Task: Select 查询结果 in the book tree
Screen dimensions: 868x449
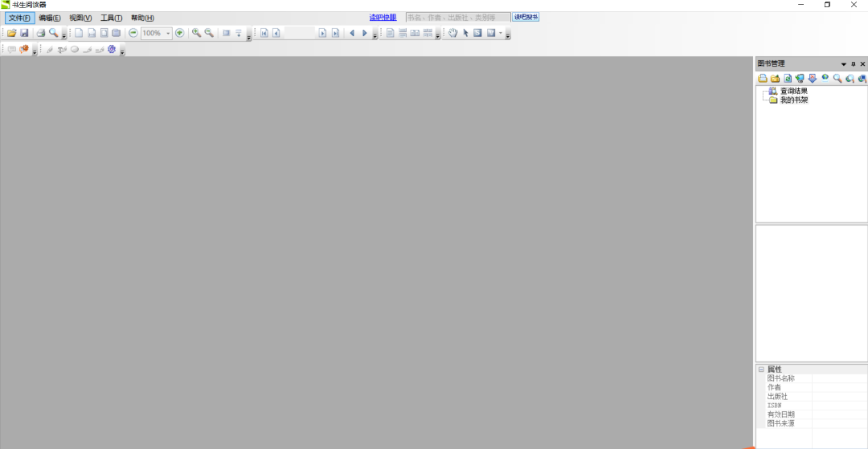Action: (x=794, y=91)
